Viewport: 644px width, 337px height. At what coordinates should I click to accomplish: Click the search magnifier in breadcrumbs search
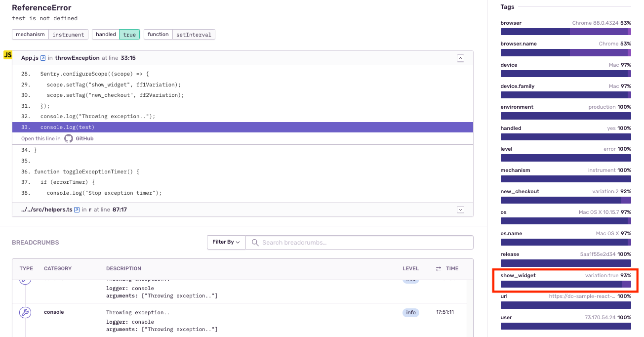click(255, 243)
